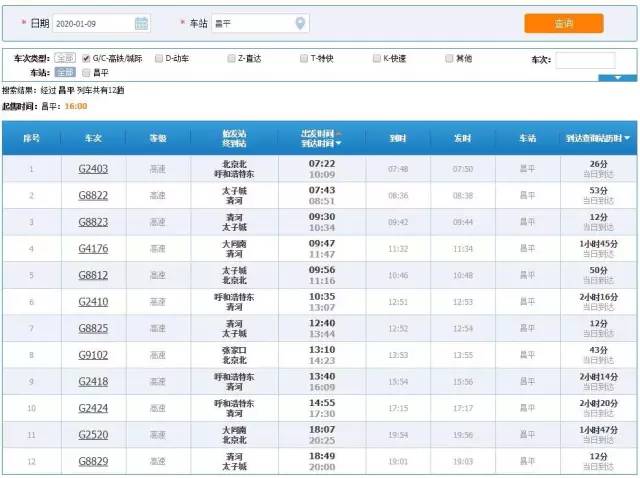
Task: Open train G4176 details link
Action: 93,249
